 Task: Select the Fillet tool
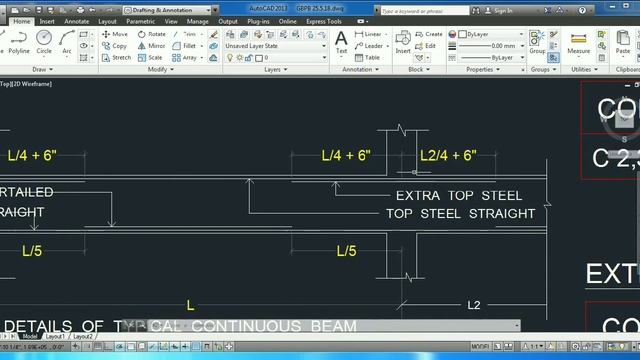click(184, 46)
